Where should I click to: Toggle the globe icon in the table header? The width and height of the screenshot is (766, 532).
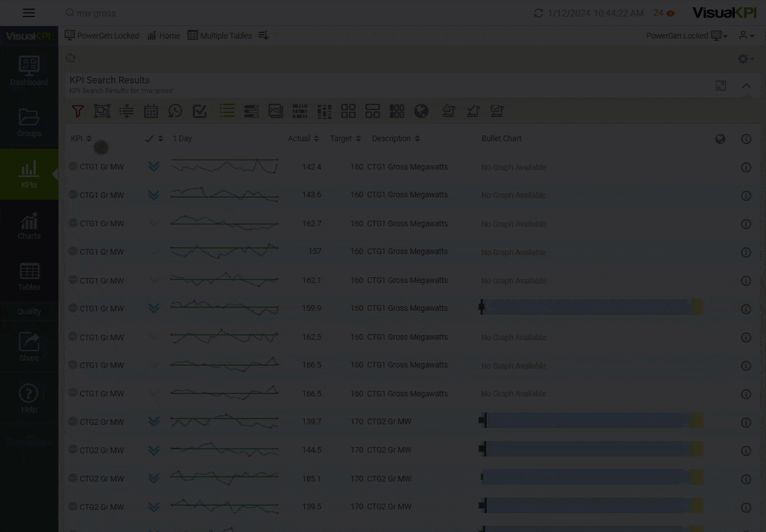coord(720,139)
